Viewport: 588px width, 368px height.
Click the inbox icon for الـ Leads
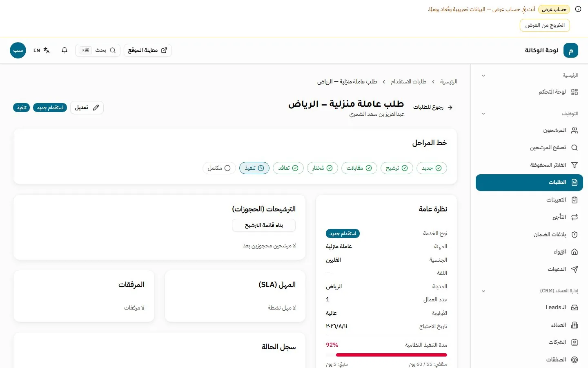coord(575,307)
